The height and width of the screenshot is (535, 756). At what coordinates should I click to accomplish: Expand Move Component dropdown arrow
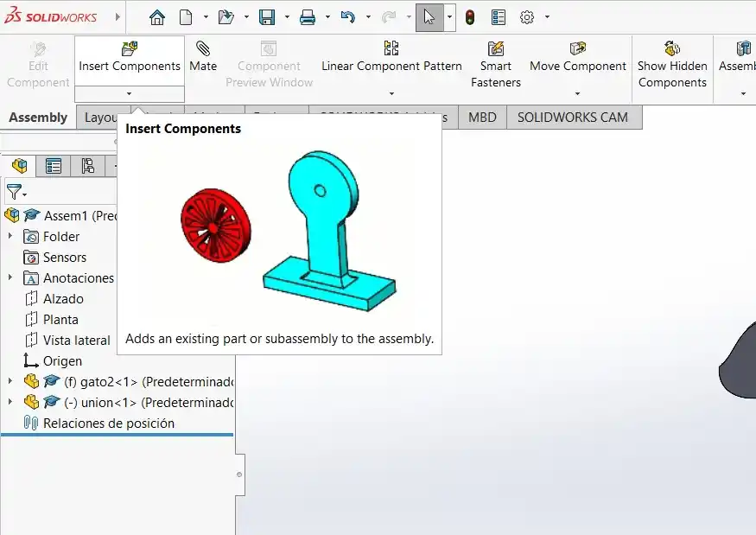pyautogui.click(x=578, y=93)
